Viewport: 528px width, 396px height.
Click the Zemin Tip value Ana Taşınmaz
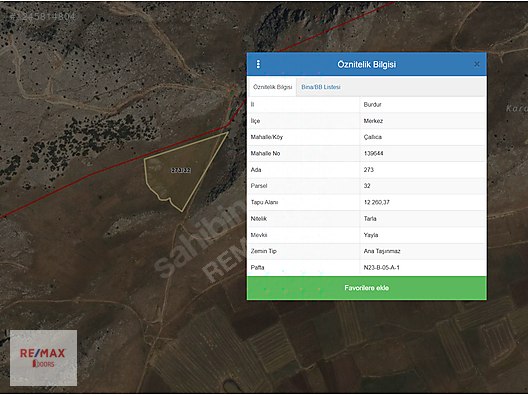[382, 251]
